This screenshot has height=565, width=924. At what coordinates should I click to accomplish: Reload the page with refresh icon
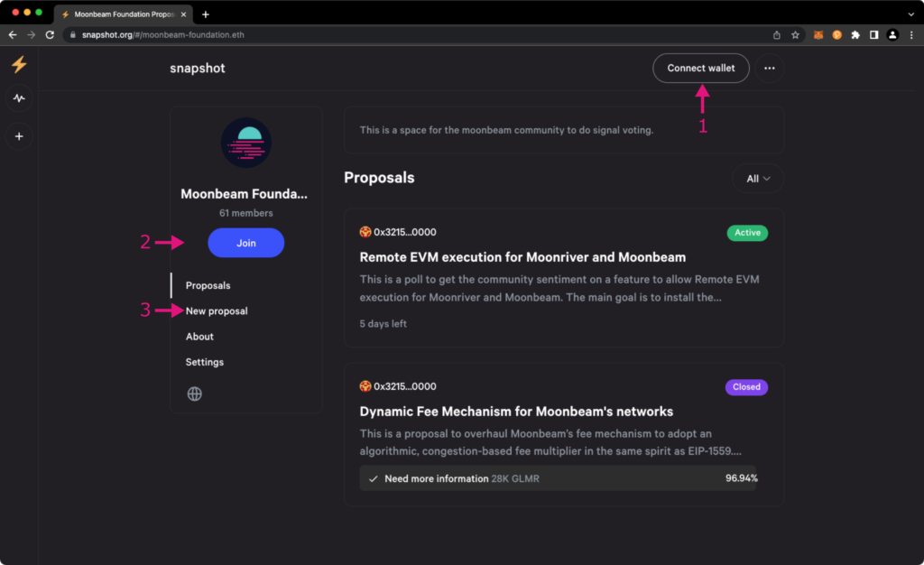pyautogui.click(x=51, y=35)
